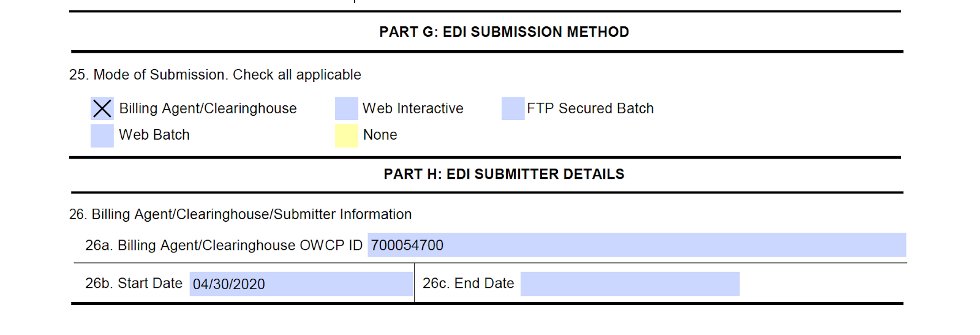Screen dimensions: 980x335
Task: Click the '26a. Billing Agent/Clearinghouse OWCP ID' label
Action: 224,245
